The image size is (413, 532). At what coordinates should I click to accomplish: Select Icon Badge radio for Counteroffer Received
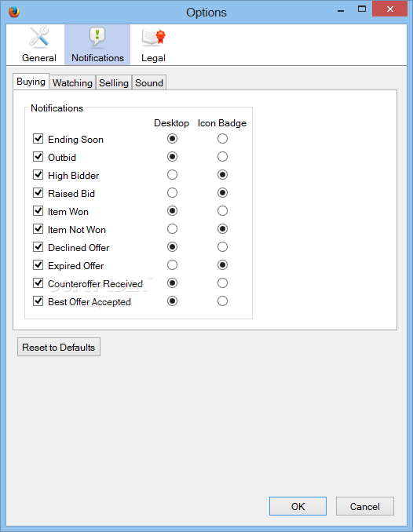click(222, 283)
